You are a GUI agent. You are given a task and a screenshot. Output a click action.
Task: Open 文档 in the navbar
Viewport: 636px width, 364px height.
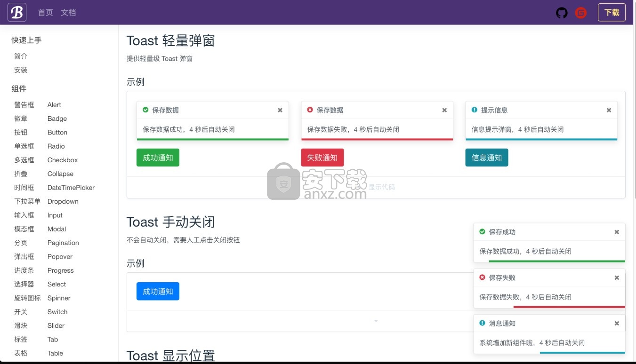(x=68, y=13)
